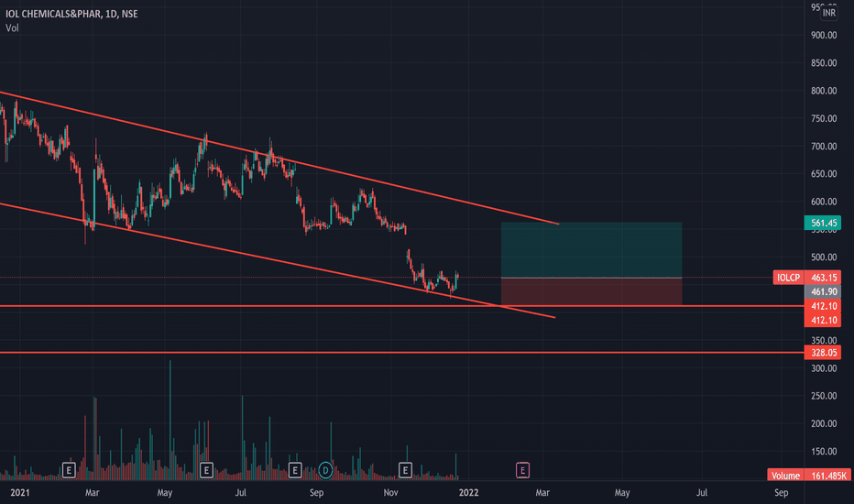Open the D dividend marker
This screenshot has width=854, height=504.
325,470
